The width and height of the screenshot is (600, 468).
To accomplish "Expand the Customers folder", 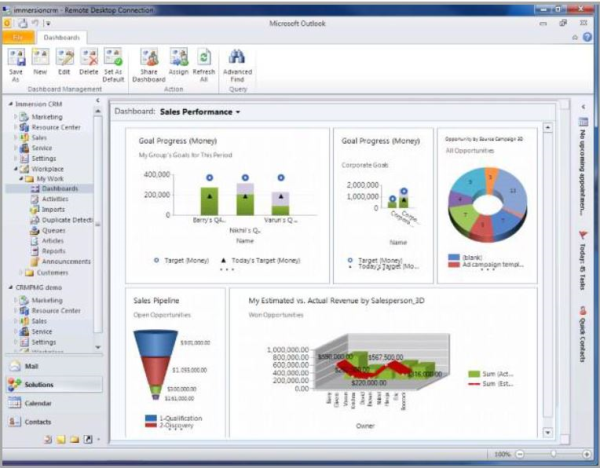I will [x=21, y=272].
